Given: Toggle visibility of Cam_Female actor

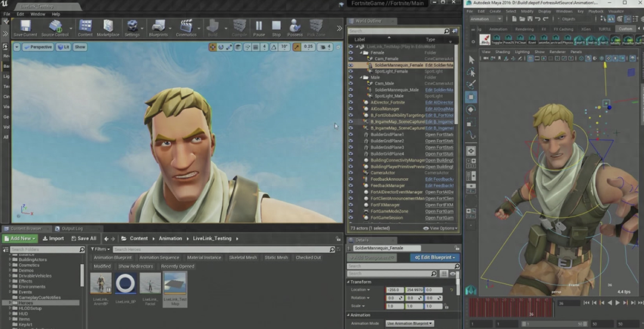Looking at the screenshot, I should pyautogui.click(x=351, y=59).
